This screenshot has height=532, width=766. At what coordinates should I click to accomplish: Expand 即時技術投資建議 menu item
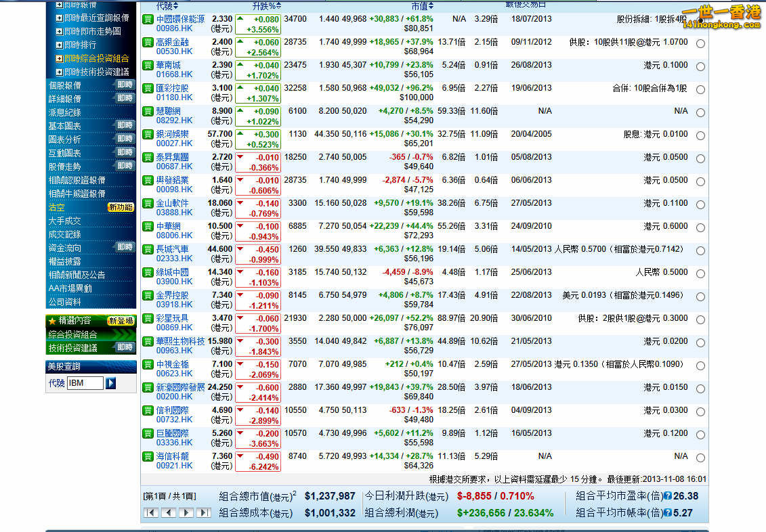coord(93,72)
